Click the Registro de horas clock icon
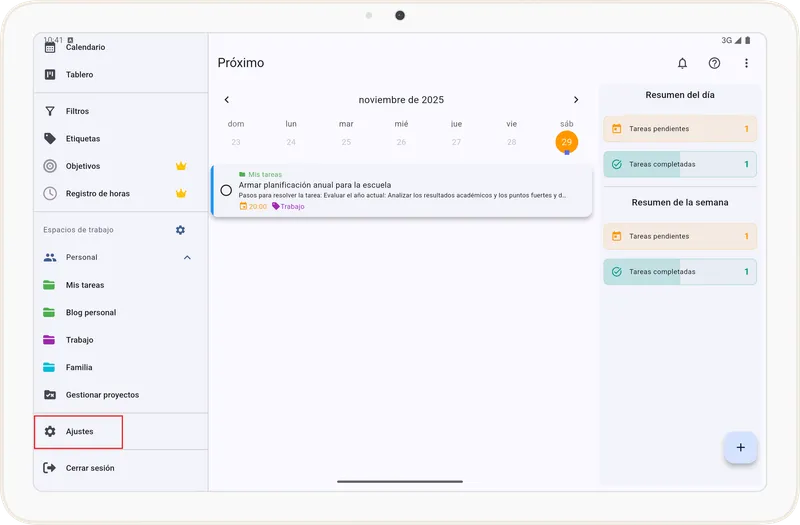The height and width of the screenshot is (525, 800). point(50,193)
